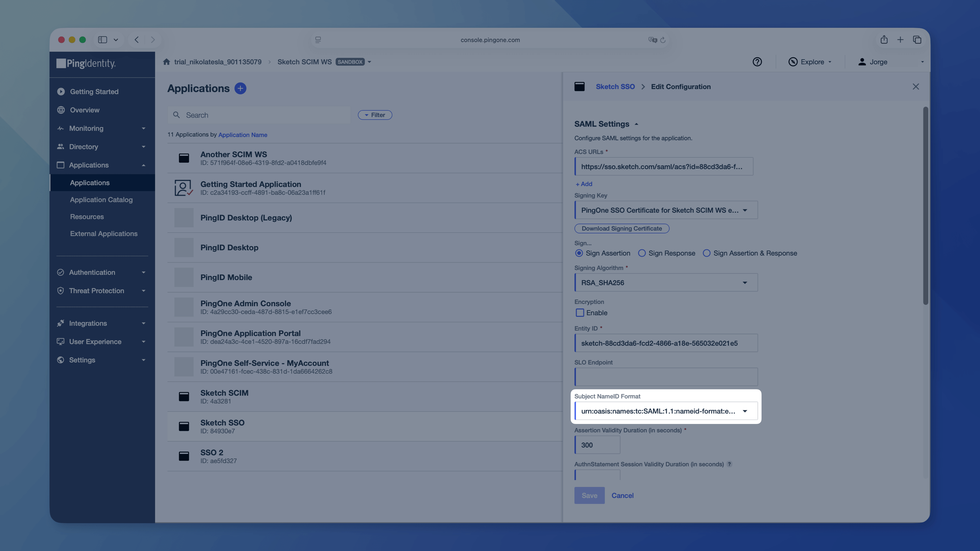This screenshot has width=980, height=551.
Task: Expand the Signing Key certificate dropdown
Action: coord(666,210)
